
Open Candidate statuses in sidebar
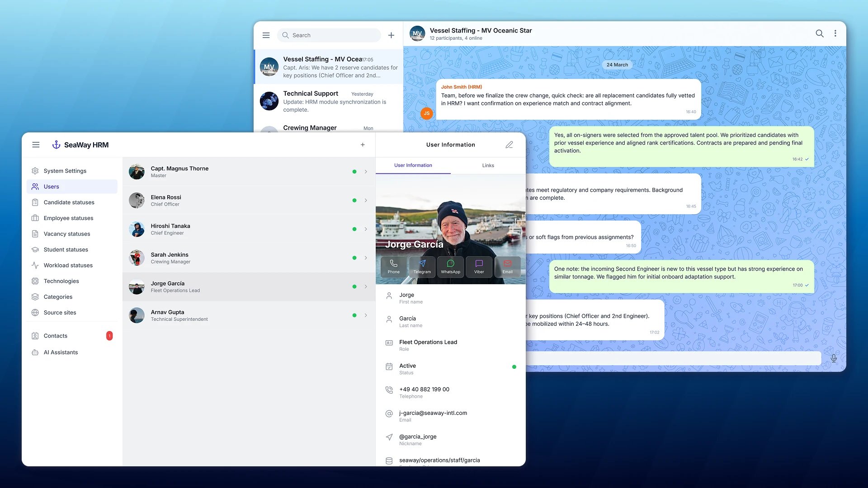click(69, 202)
